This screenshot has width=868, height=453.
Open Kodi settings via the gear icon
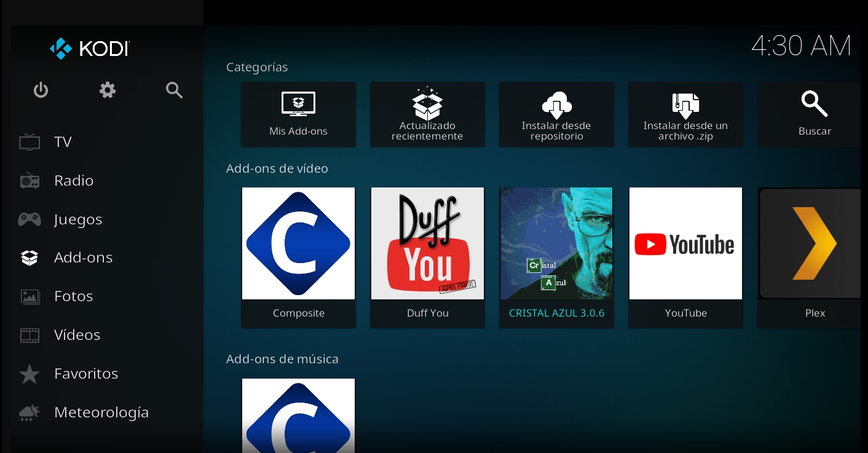(x=108, y=90)
